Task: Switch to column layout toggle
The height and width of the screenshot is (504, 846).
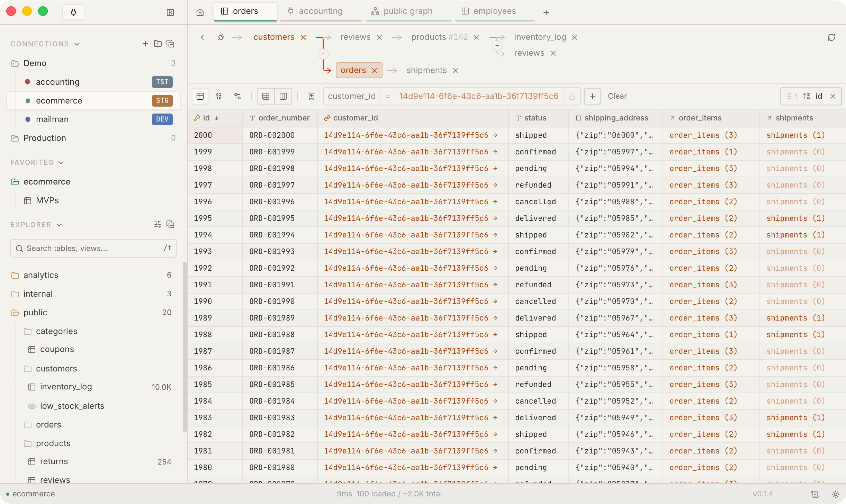Action: tap(283, 96)
